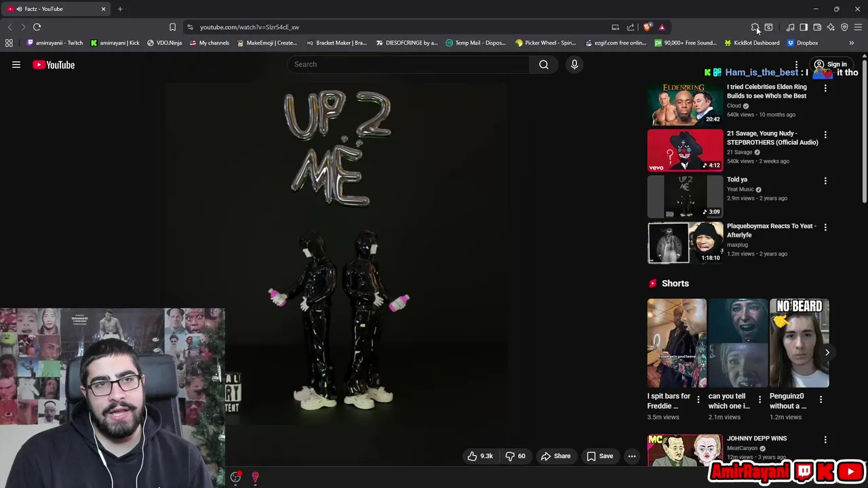Toggle the browser sidebar panel
Screen dimensions: 868x488
pos(804,27)
